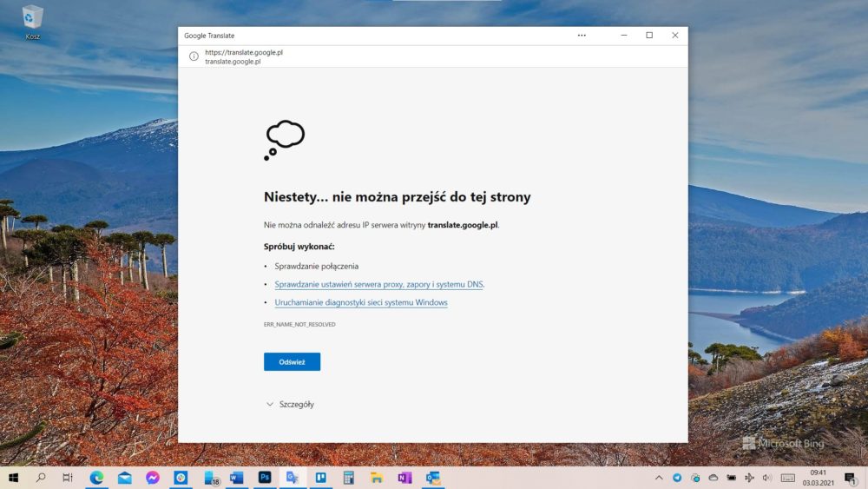This screenshot has height=489, width=868.
Task: Click the tray icon between Telegram and OneDrive
Action: [x=695, y=478]
